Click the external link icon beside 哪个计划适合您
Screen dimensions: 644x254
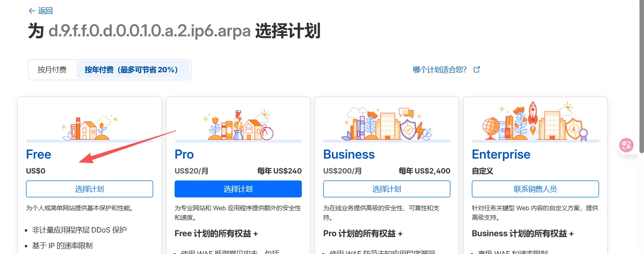click(476, 69)
